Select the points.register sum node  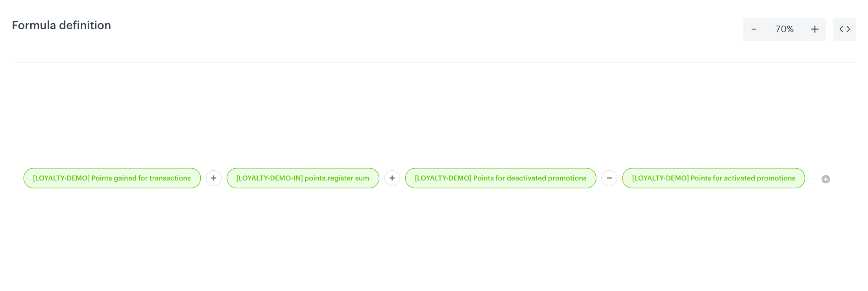point(303,178)
